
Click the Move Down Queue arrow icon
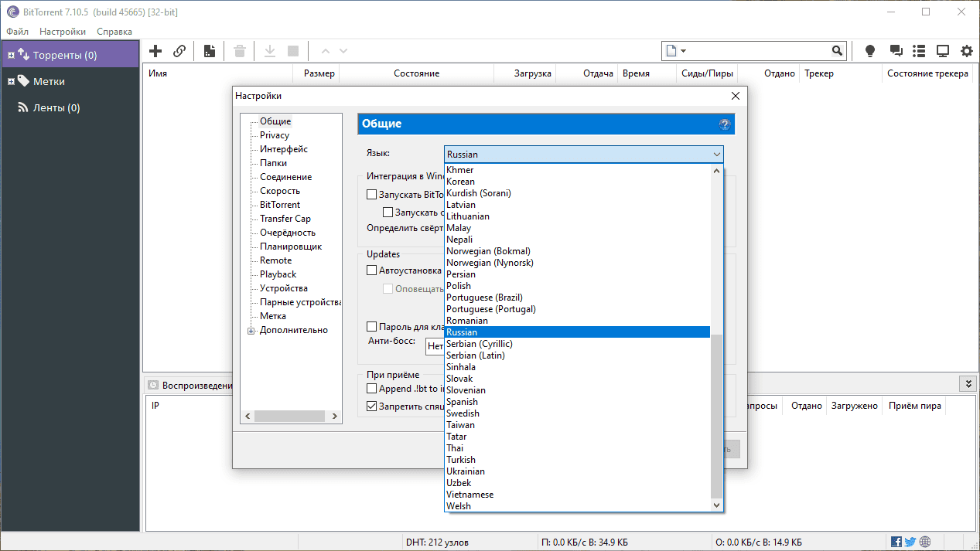tap(343, 51)
